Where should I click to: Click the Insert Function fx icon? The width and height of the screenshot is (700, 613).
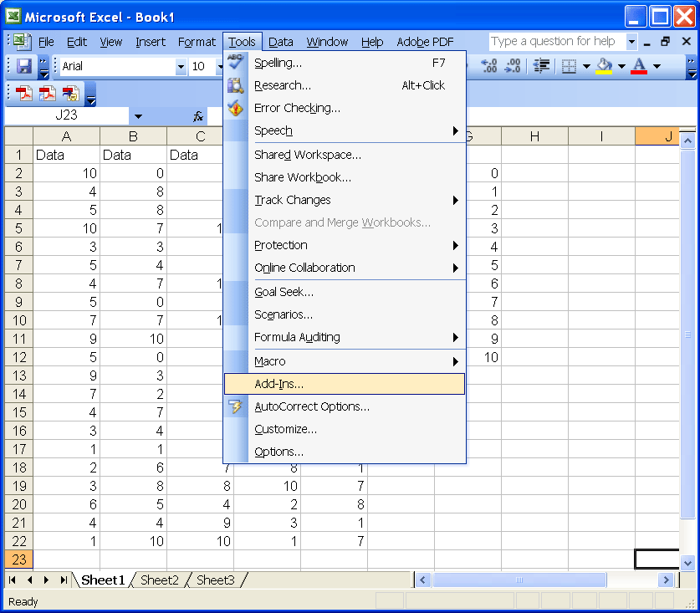pos(197,116)
